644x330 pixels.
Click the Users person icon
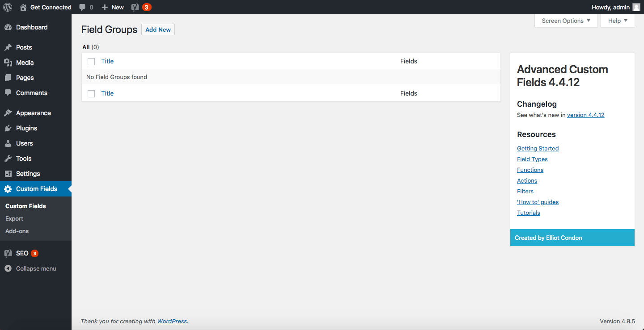(x=8, y=143)
